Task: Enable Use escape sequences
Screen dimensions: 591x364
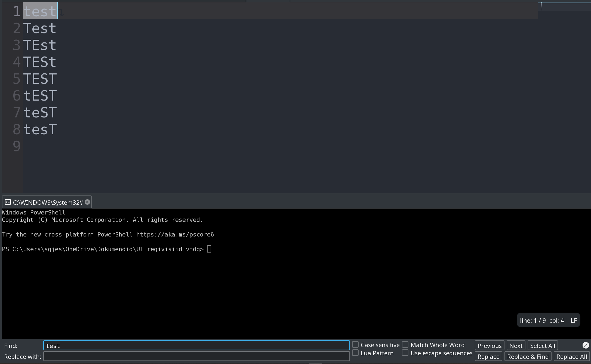Action: coord(405,353)
